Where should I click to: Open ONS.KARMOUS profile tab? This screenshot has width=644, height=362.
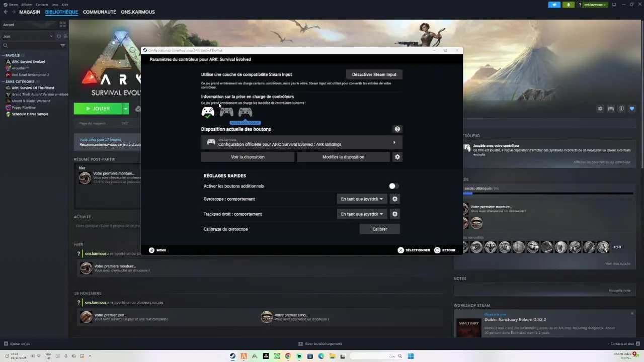(x=138, y=12)
